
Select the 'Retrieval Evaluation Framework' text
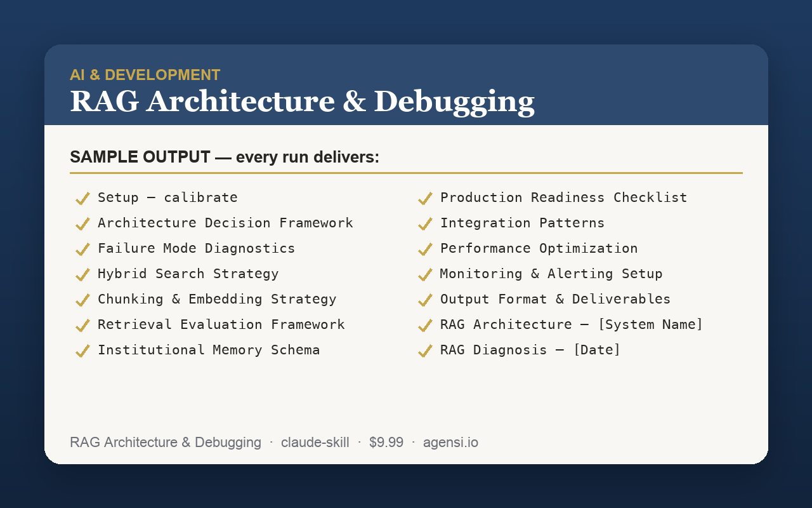(x=221, y=324)
